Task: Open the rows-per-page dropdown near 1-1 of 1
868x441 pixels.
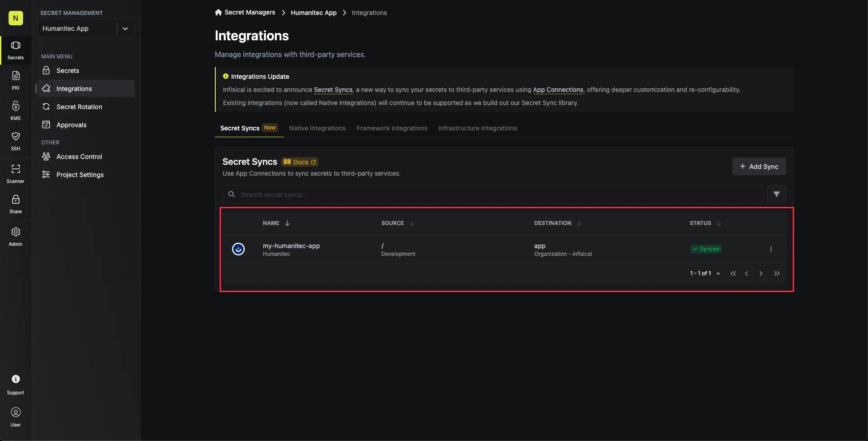Action: [718, 273]
